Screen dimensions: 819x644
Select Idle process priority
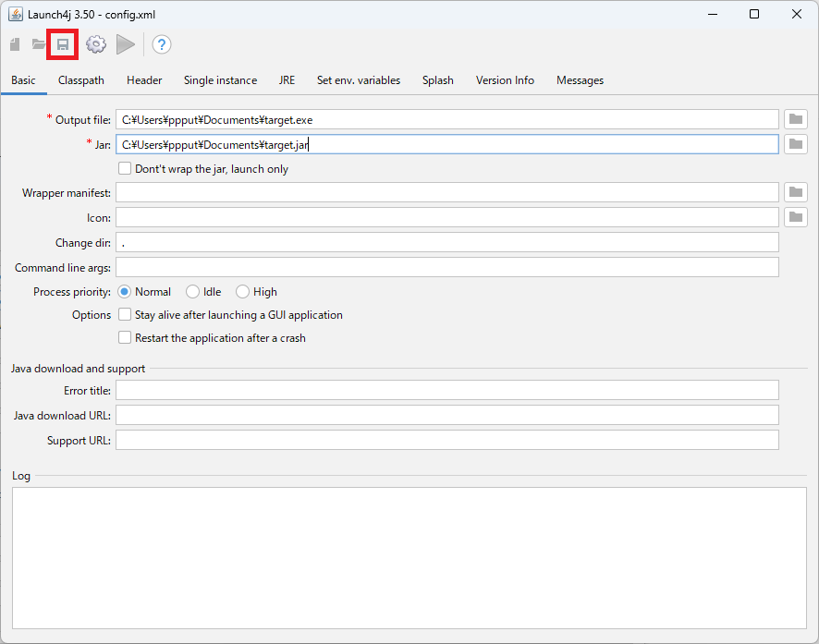click(193, 291)
